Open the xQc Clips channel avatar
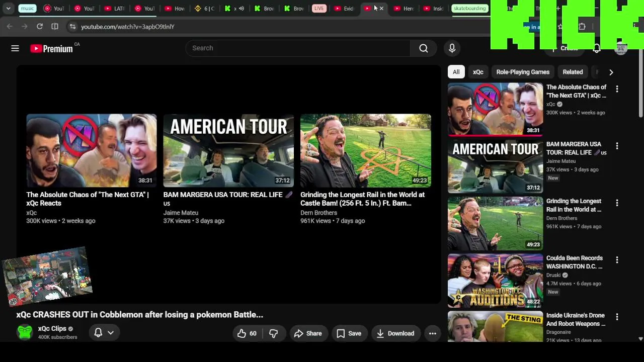 [x=25, y=332]
